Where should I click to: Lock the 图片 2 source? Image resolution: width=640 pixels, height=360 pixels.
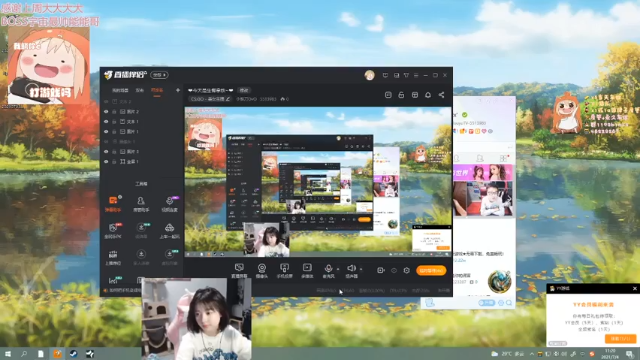point(114,111)
